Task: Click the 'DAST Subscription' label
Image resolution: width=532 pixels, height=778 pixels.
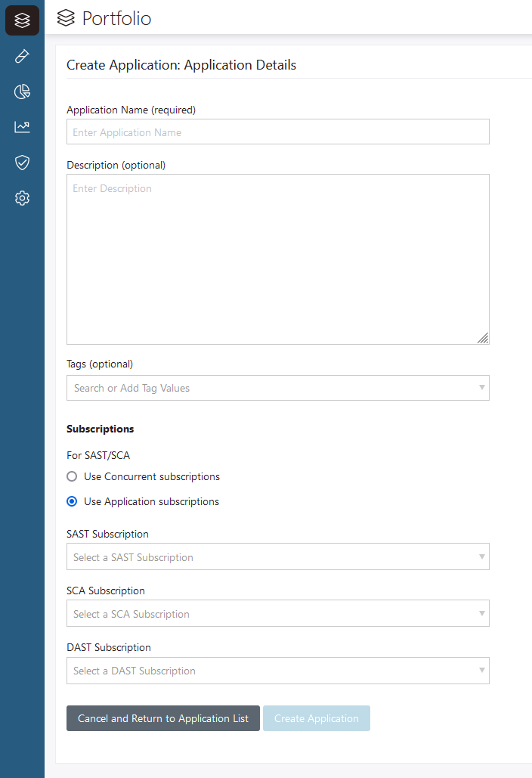Action: (109, 647)
